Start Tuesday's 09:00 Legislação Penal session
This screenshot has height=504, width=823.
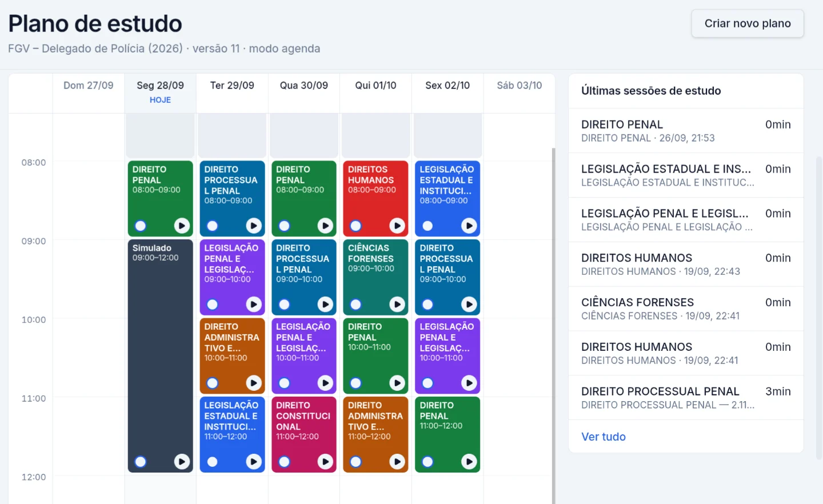coord(254,305)
